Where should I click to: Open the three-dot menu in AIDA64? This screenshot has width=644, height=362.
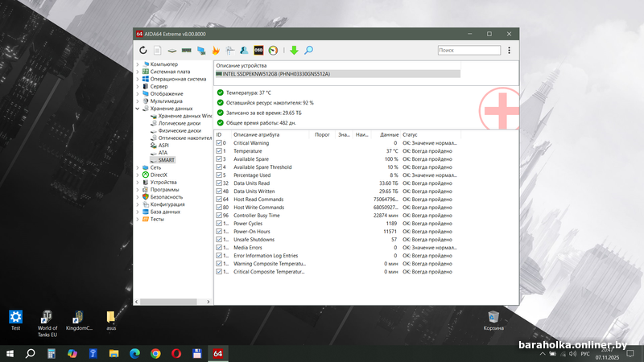coord(510,50)
